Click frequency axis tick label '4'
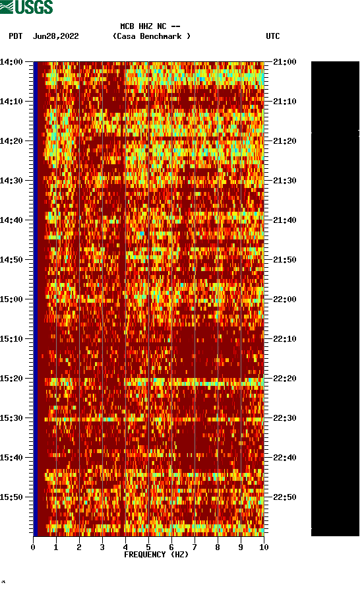The height and width of the screenshot is (589, 364). [x=125, y=547]
